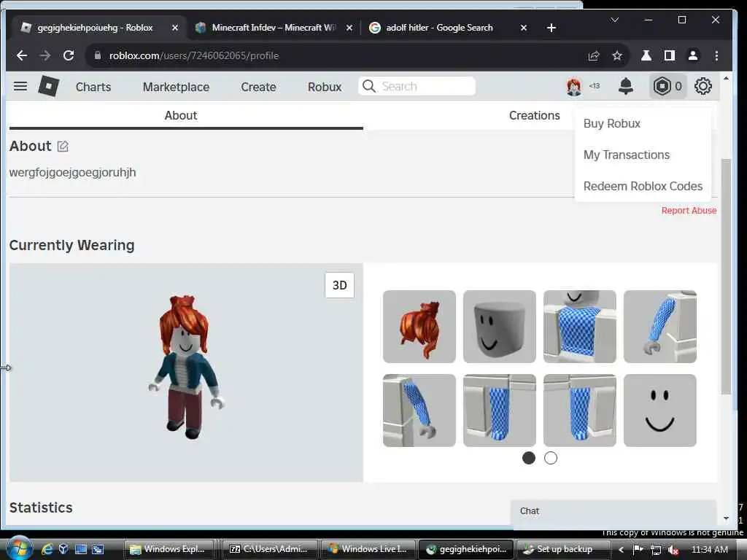Click the share page icon in address bar

click(594, 55)
